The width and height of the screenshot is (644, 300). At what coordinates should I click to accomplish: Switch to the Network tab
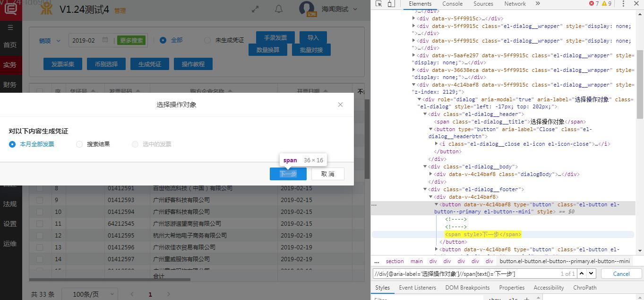[x=515, y=3]
